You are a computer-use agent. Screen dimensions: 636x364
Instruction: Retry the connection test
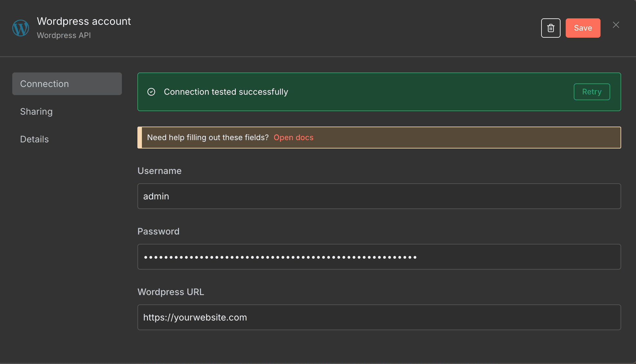(591, 92)
